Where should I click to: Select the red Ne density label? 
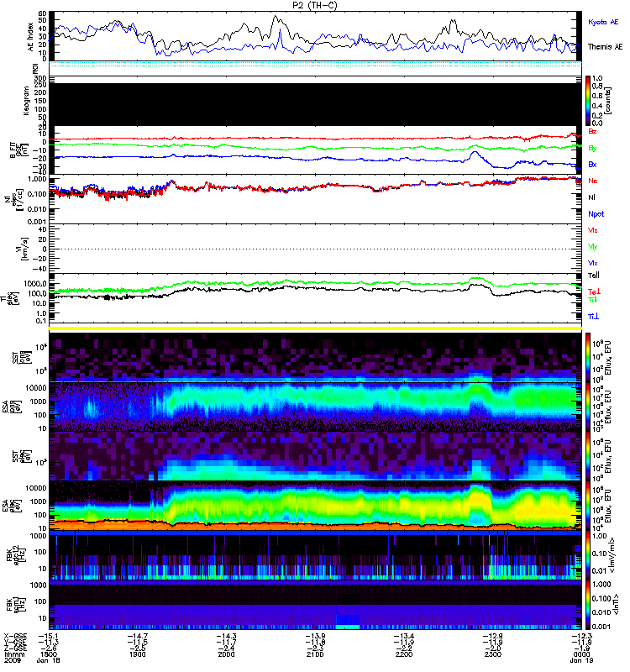593,181
